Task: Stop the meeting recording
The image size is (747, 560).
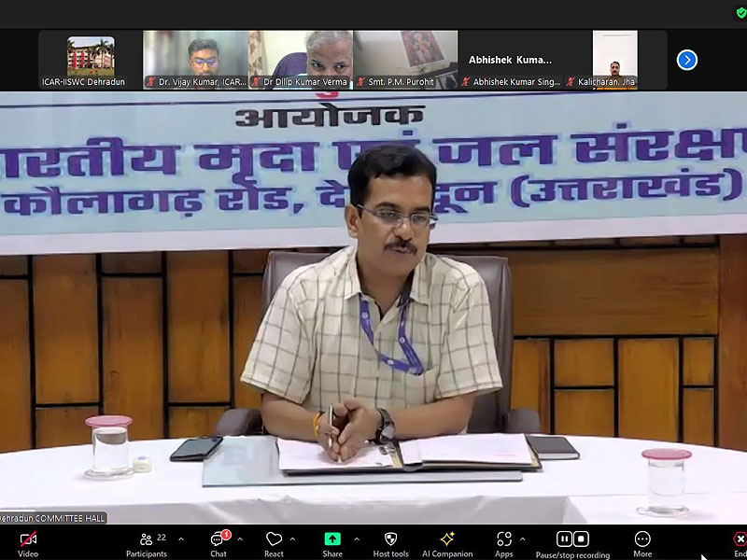Action: [x=581, y=539]
